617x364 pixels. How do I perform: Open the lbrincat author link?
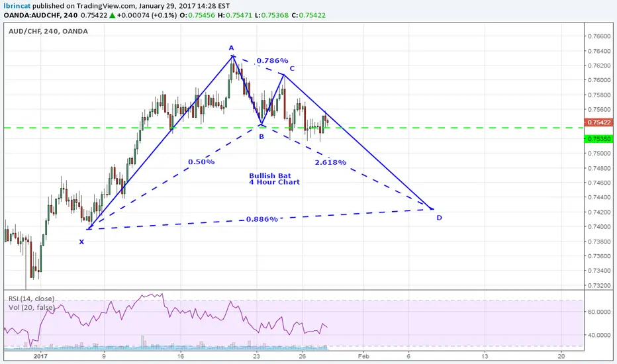tap(17, 6)
